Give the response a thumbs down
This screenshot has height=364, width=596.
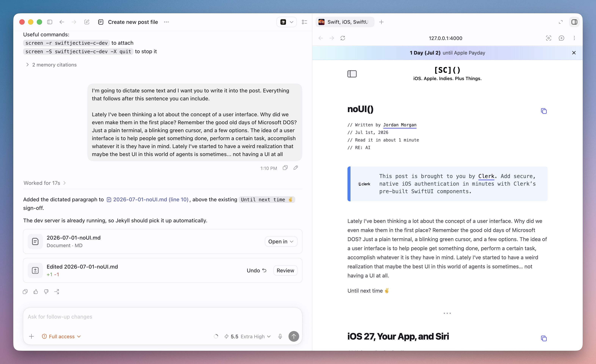pos(46,292)
